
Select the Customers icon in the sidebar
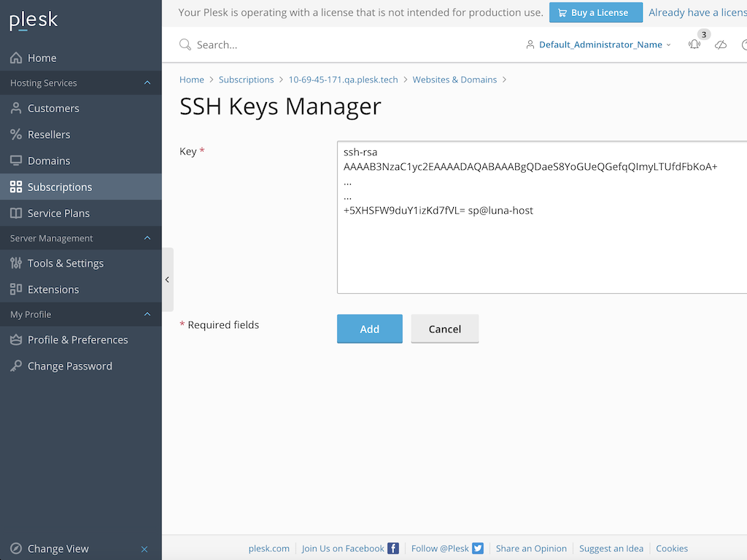pos(16,108)
